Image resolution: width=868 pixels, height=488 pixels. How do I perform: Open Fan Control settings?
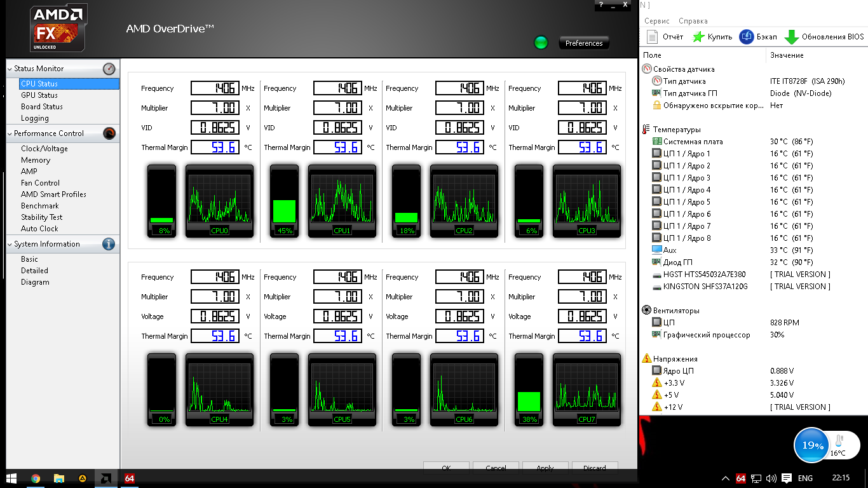(41, 183)
